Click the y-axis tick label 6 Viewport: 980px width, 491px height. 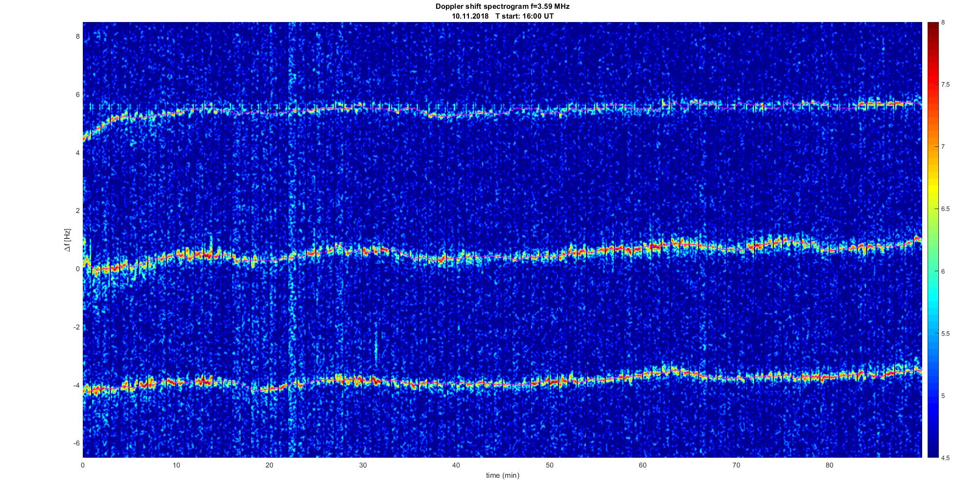click(x=77, y=94)
